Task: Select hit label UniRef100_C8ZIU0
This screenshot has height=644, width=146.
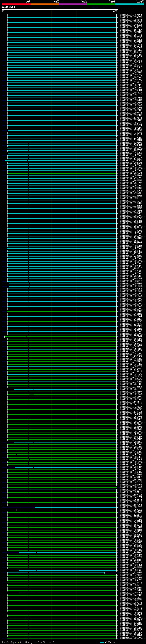Action: [x=131, y=397]
